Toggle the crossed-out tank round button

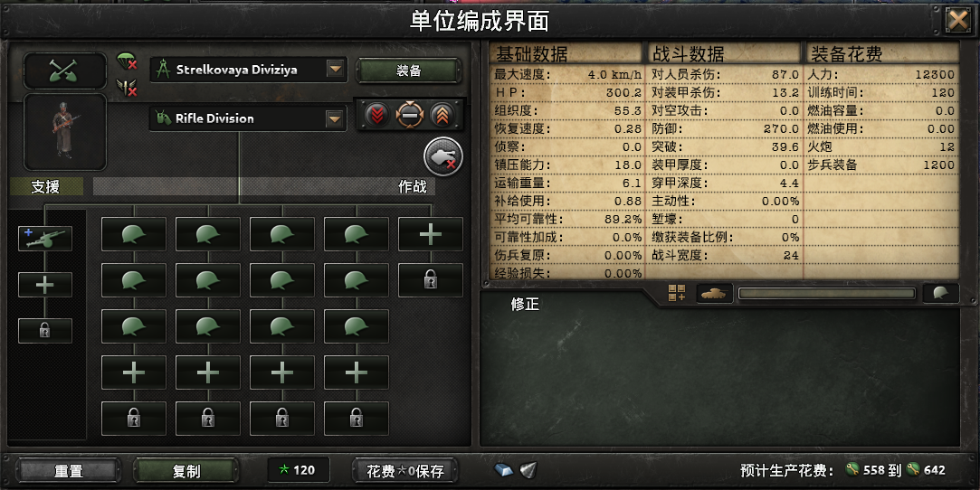443,156
